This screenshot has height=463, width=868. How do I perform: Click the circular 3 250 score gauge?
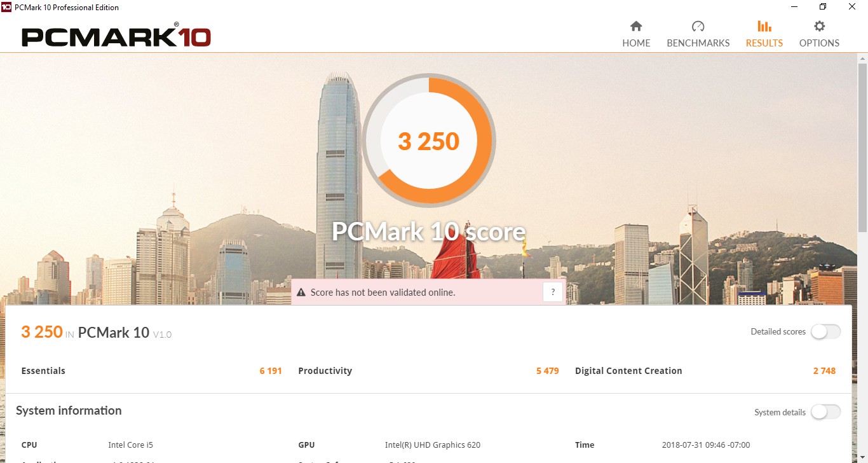429,141
